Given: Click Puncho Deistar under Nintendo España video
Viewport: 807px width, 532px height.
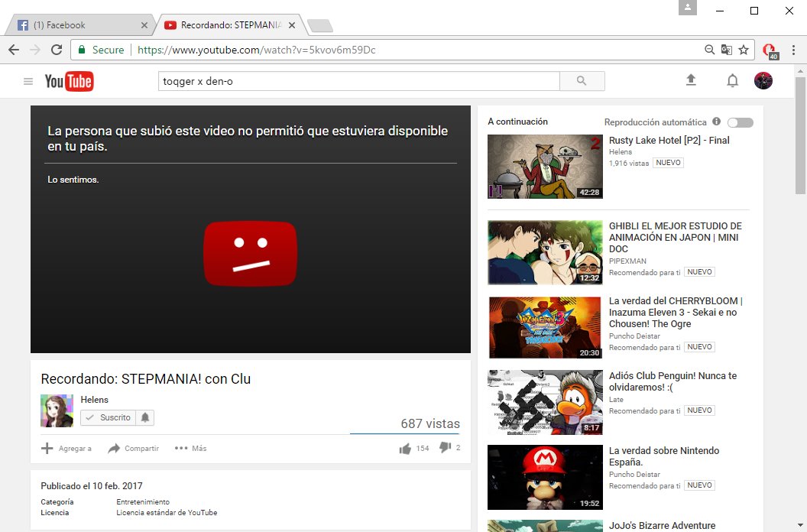Looking at the screenshot, I should (634, 475).
